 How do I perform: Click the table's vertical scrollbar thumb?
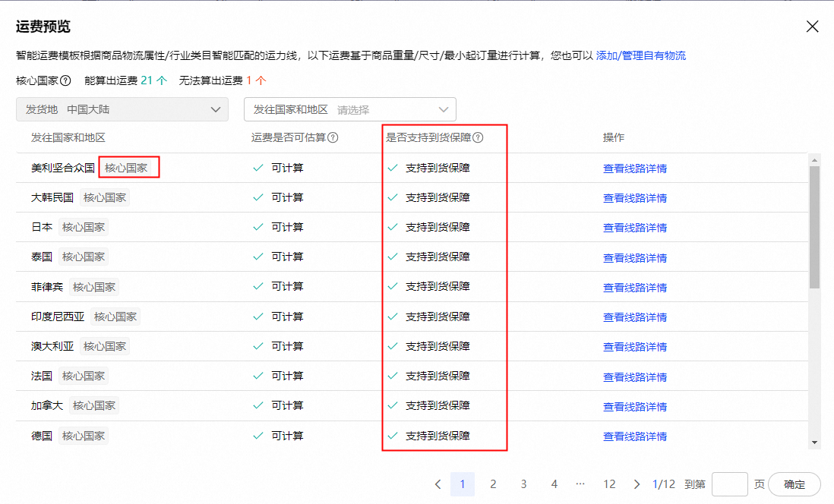[814, 228]
